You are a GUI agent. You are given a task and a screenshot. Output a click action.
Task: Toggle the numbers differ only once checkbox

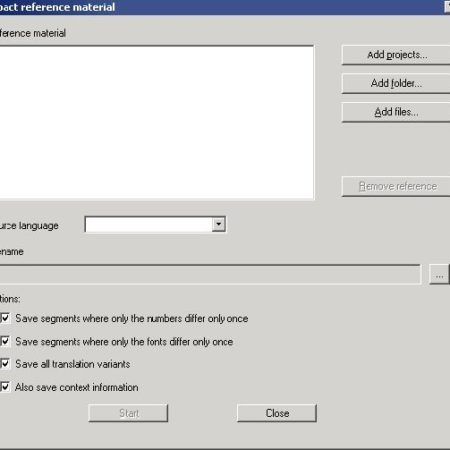[x=5, y=318]
